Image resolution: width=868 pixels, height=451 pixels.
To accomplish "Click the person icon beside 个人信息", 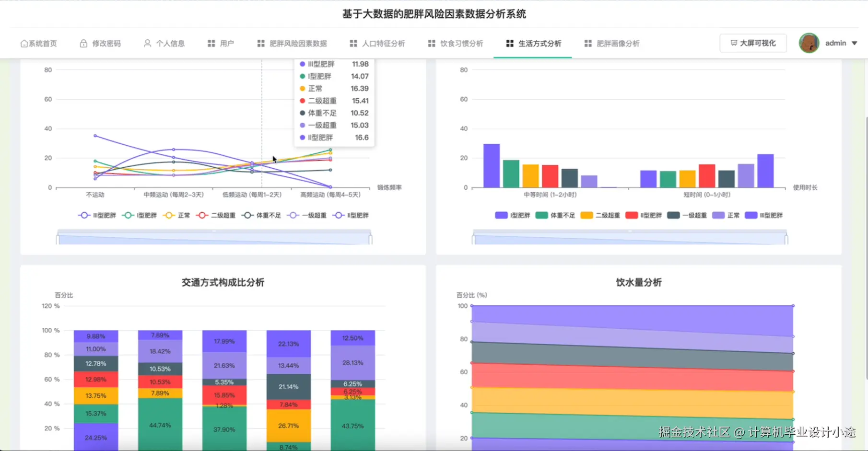I will 147,43.
